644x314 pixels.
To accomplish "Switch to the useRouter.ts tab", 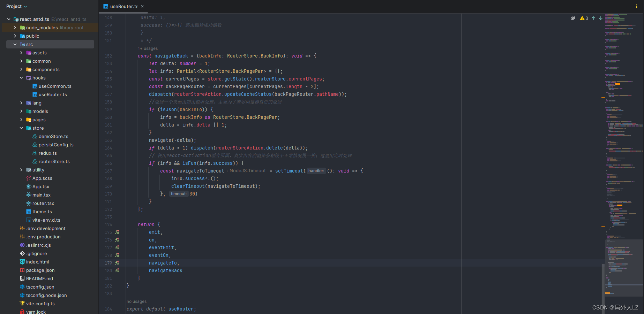I will [x=123, y=6].
